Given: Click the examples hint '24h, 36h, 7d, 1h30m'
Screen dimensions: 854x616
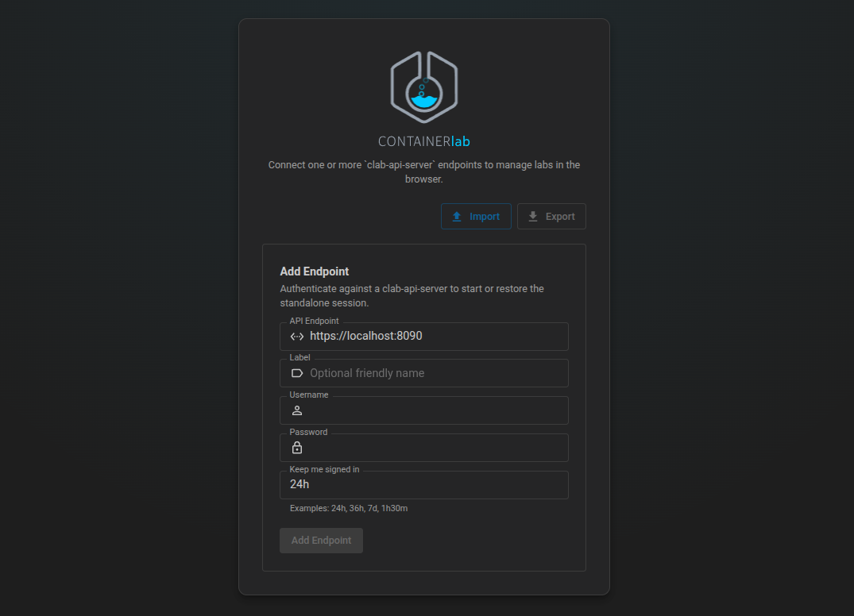Looking at the screenshot, I should pos(349,508).
